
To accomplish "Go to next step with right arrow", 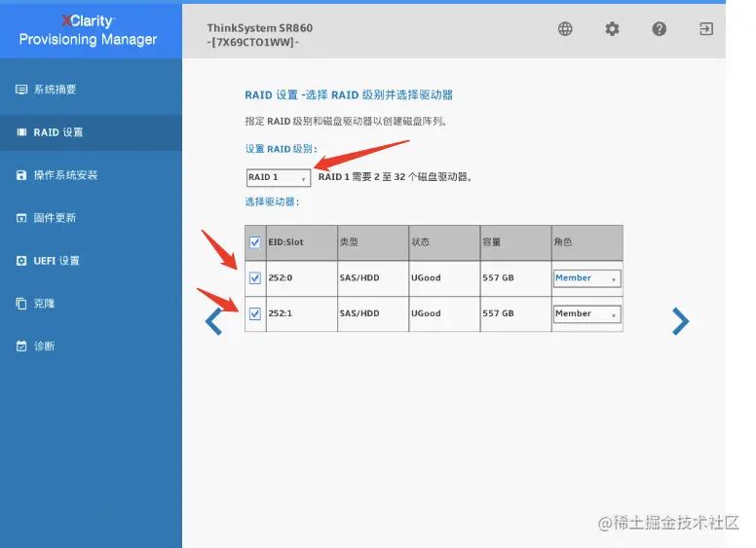I will click(x=680, y=321).
